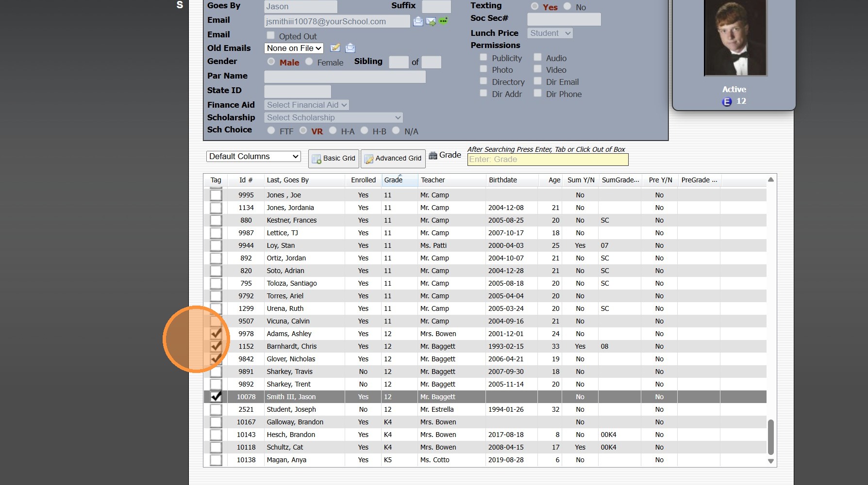Open the Default Columns dropdown
The image size is (868, 485).
[x=253, y=156]
